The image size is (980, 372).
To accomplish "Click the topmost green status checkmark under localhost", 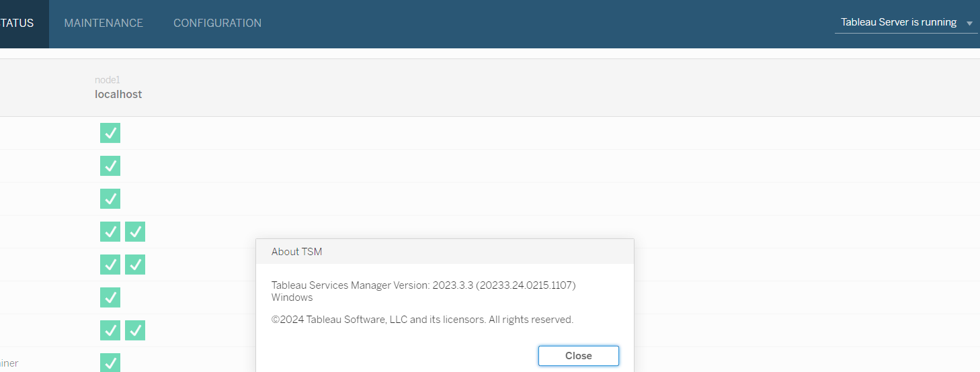I will [x=110, y=133].
